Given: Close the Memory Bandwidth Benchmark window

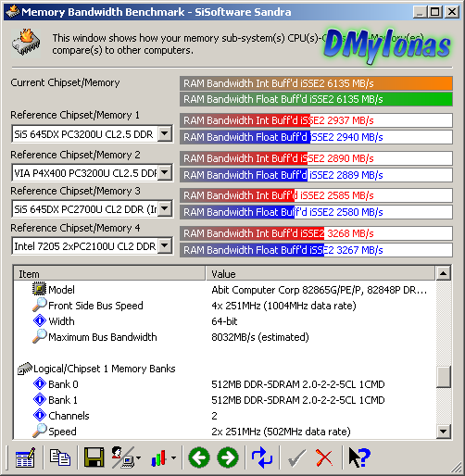Looking at the screenshot, I should (452, 12).
